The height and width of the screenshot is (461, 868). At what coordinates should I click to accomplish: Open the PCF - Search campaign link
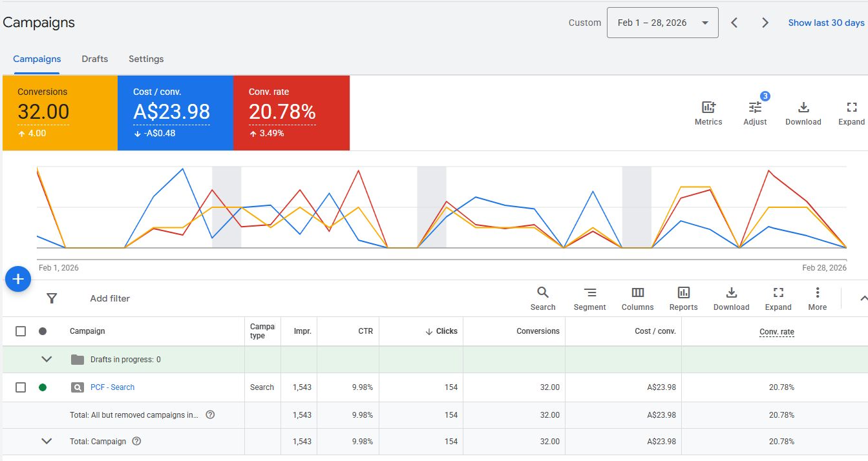click(x=112, y=387)
